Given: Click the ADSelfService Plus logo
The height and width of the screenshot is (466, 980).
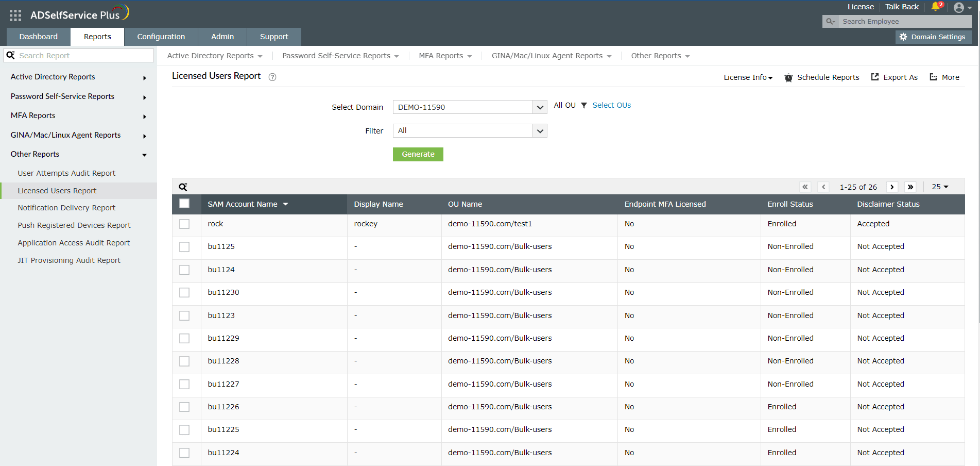Looking at the screenshot, I should 79,14.
